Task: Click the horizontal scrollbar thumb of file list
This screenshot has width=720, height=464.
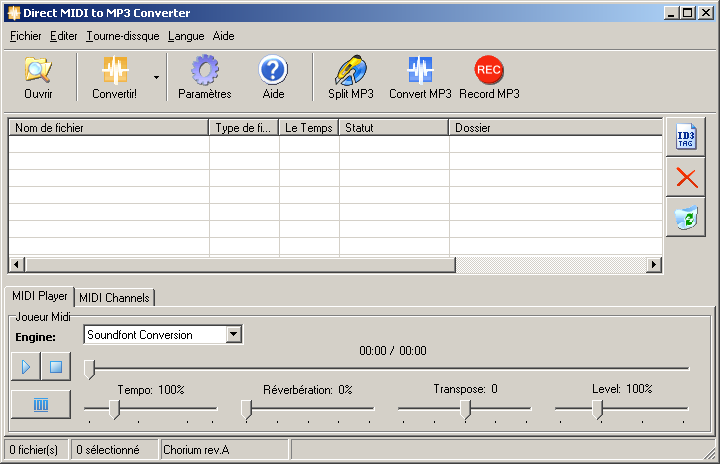Action: click(240, 265)
